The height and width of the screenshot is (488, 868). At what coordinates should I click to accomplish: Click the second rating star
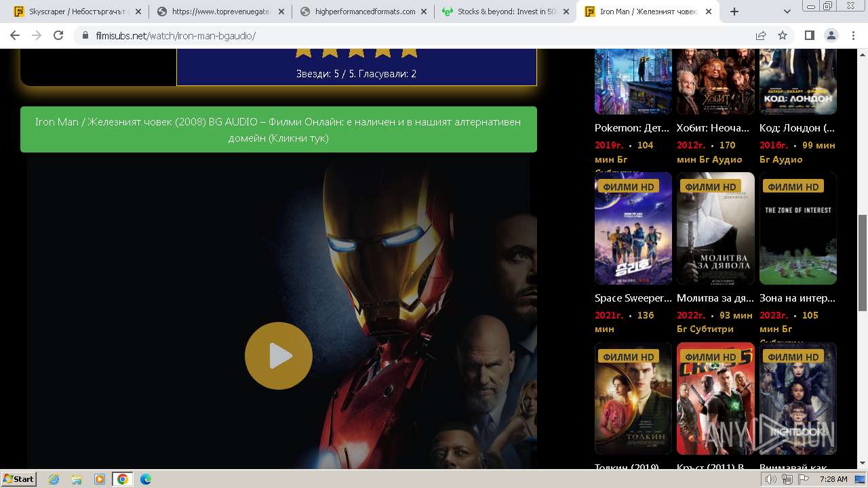pos(330,52)
